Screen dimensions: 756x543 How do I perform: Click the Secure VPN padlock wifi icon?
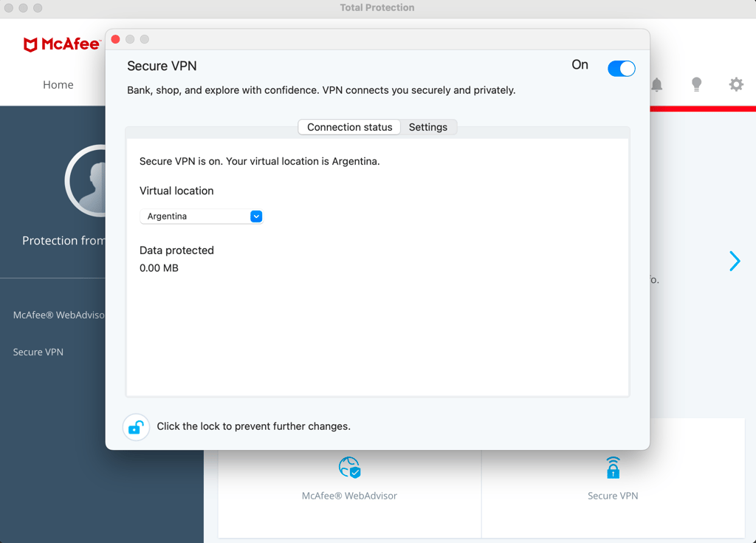[613, 467]
